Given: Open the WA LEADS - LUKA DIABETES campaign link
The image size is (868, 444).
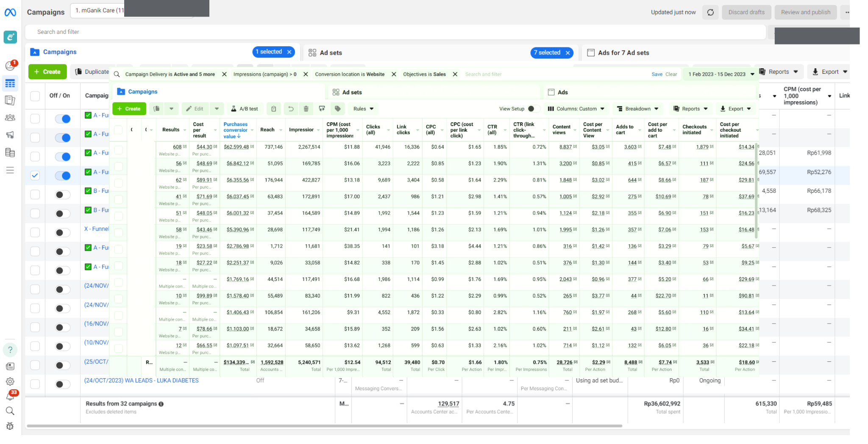Looking at the screenshot, I should click(x=141, y=380).
